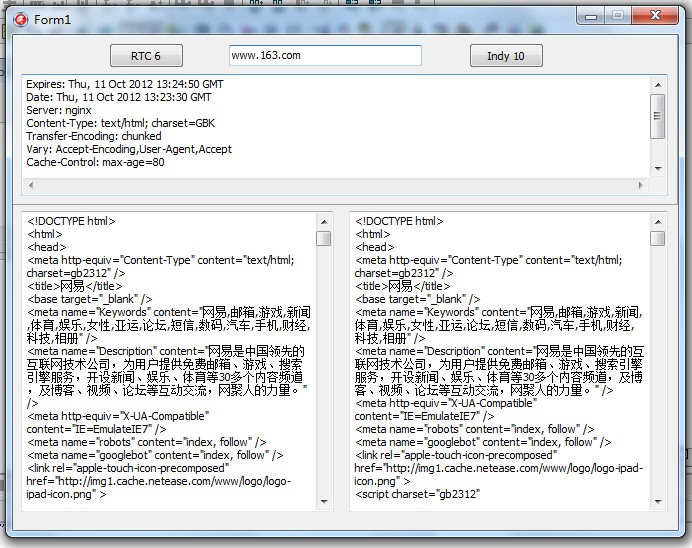Click the robots meta line in right panel
The height and width of the screenshot is (548, 692).
[x=474, y=429]
